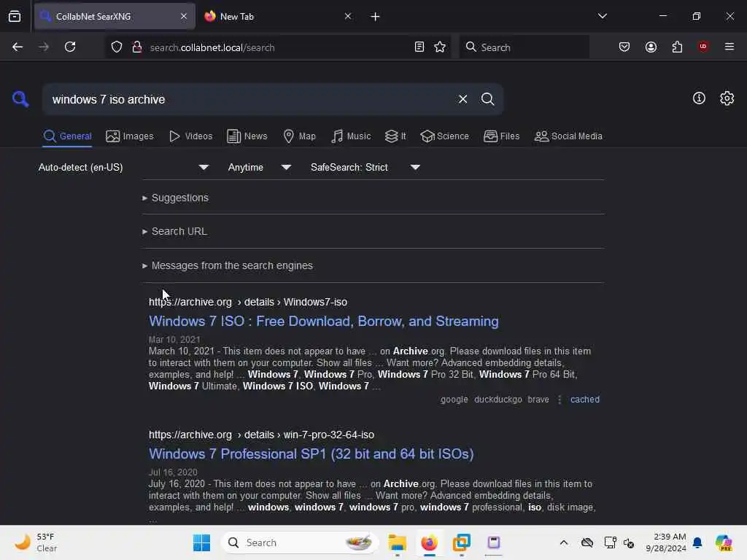This screenshot has width=747, height=560.
Task: Switch to the Social Media category
Action: tap(568, 136)
